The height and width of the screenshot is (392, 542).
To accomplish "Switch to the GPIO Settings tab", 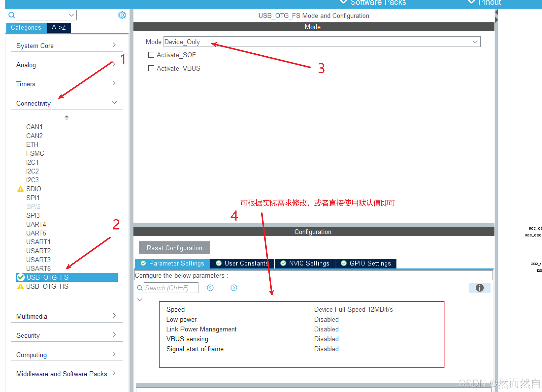I will 366,263.
